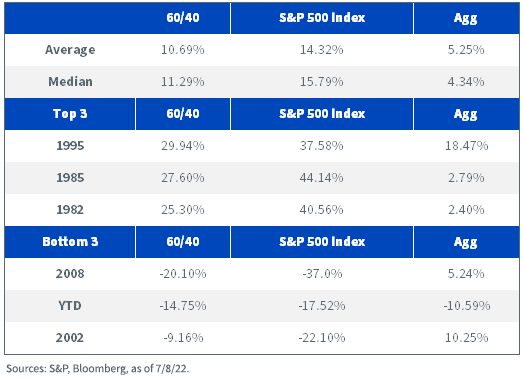524x389 pixels.
Task: Select the Median row label
Action: [x=70, y=82]
